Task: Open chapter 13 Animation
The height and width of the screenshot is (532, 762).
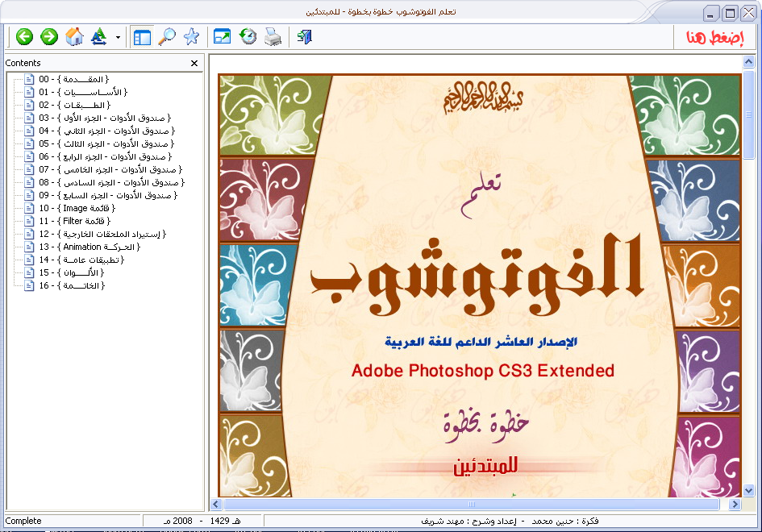Action: tap(90, 247)
